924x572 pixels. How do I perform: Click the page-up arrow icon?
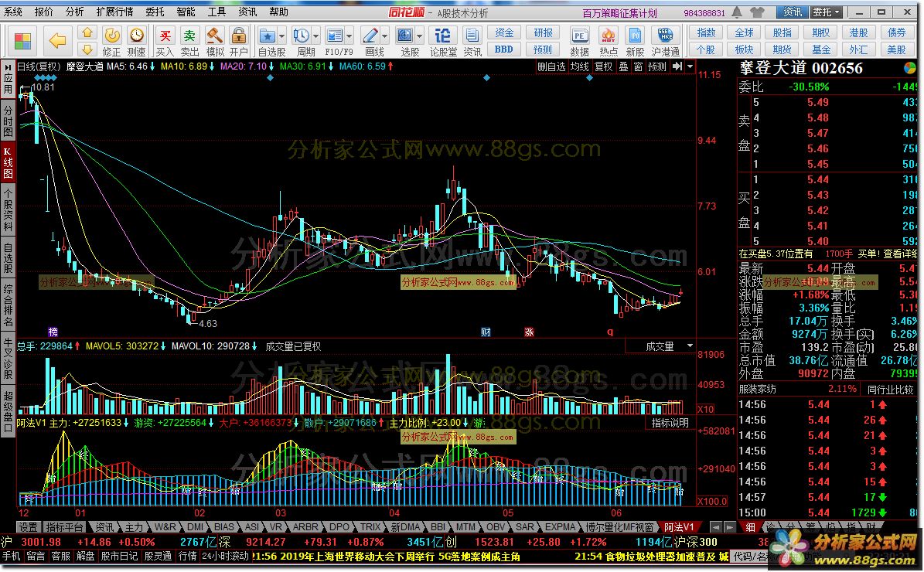pyautogui.click(x=87, y=32)
